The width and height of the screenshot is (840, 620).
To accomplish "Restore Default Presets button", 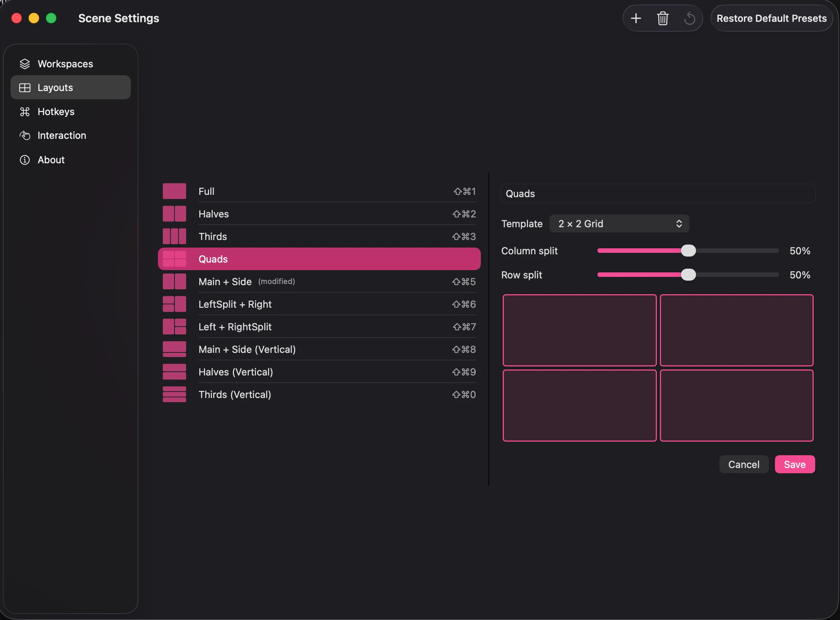I will (x=772, y=18).
